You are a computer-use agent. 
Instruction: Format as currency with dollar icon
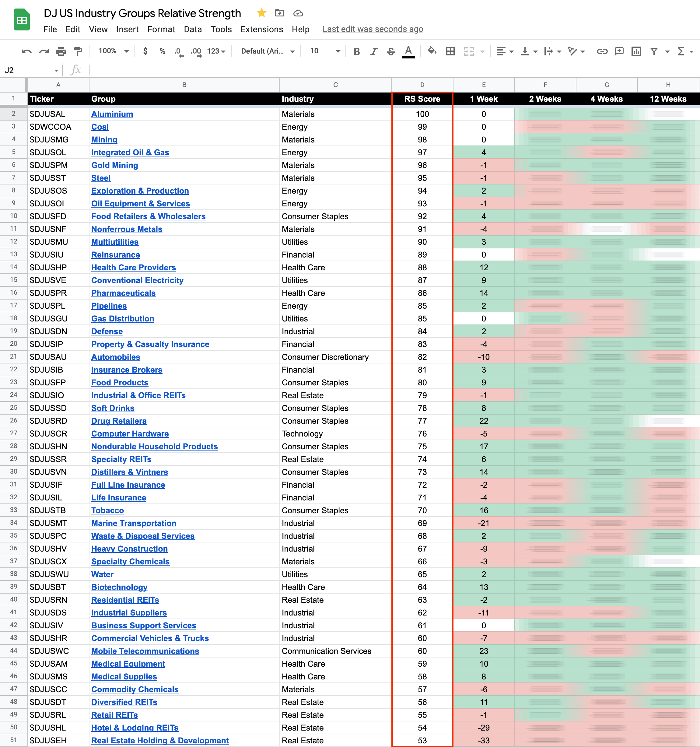coord(145,51)
